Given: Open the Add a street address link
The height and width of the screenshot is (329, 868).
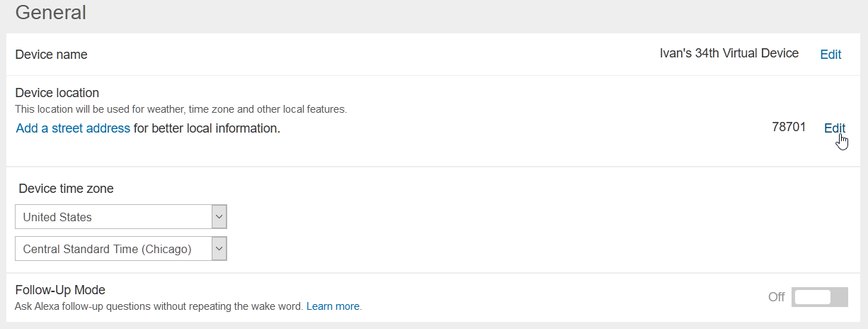Looking at the screenshot, I should tap(73, 128).
